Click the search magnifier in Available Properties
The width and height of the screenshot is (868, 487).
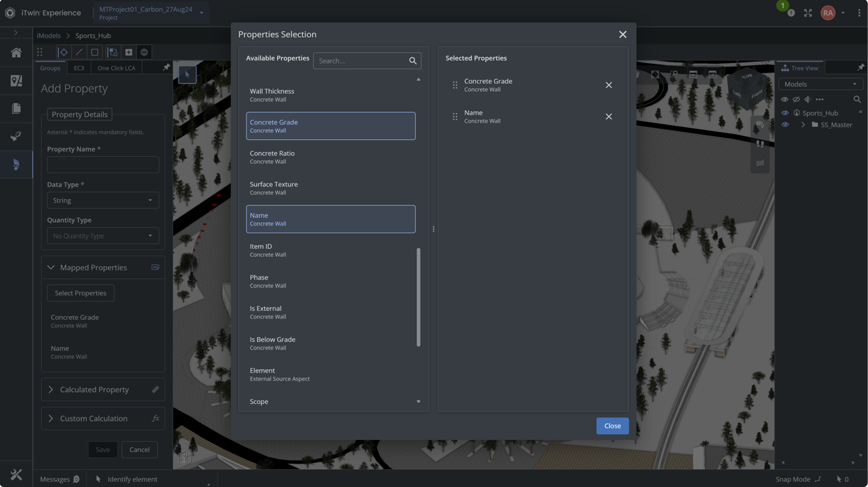pos(413,61)
